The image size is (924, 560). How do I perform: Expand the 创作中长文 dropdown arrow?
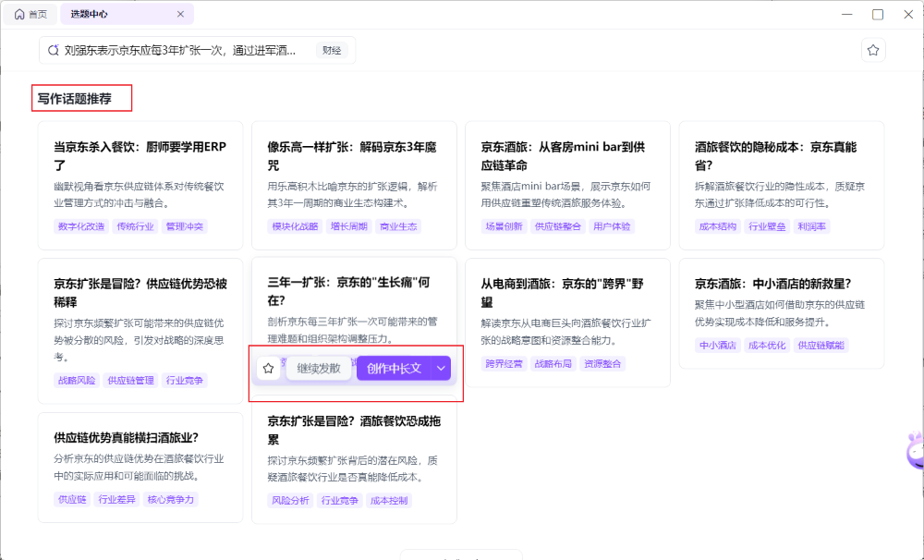pyautogui.click(x=442, y=369)
